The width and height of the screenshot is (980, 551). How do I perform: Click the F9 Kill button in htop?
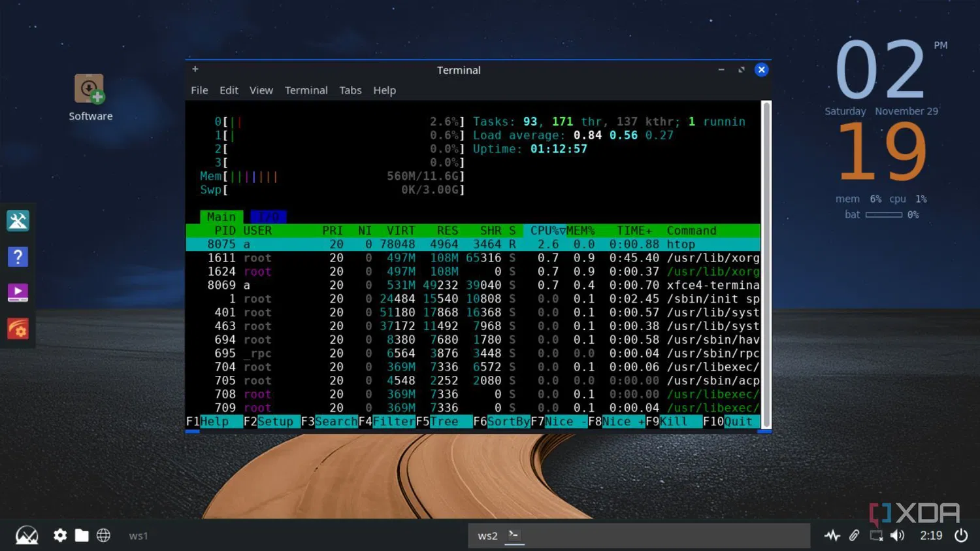(x=674, y=422)
